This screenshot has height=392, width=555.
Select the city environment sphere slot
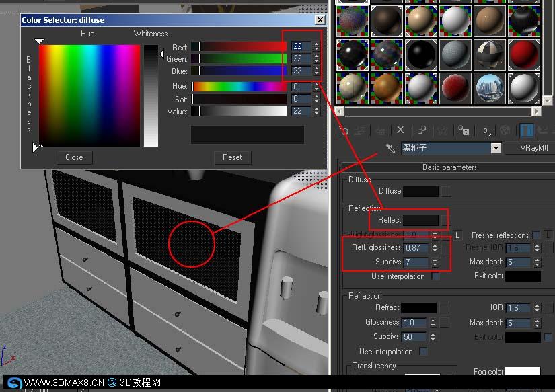[490, 88]
